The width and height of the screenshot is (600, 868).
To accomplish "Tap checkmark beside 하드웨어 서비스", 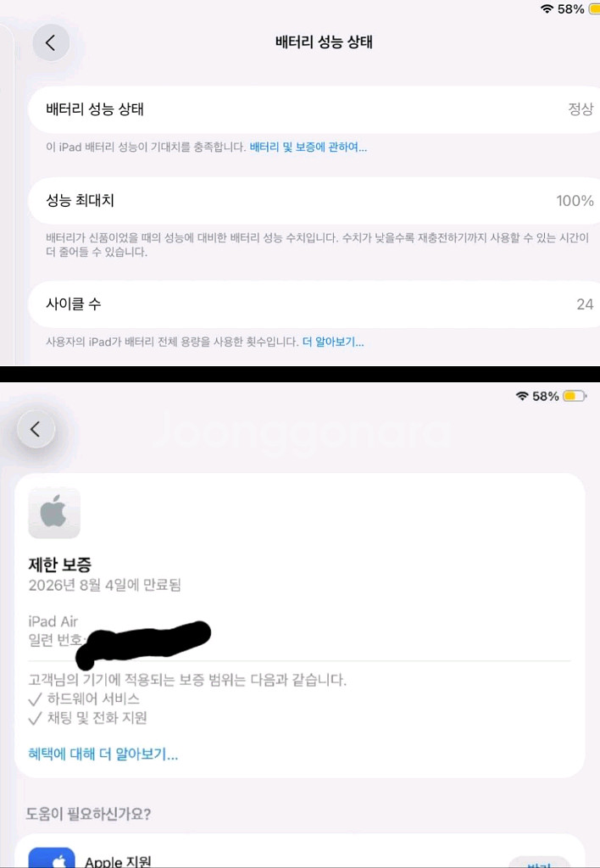I will (x=35, y=699).
